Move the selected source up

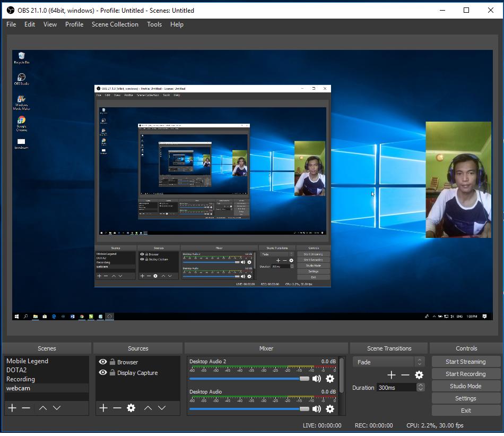pyautogui.click(x=148, y=408)
